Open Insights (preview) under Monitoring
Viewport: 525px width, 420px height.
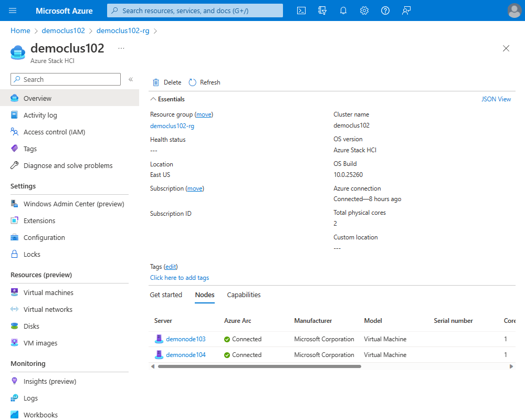pos(50,381)
